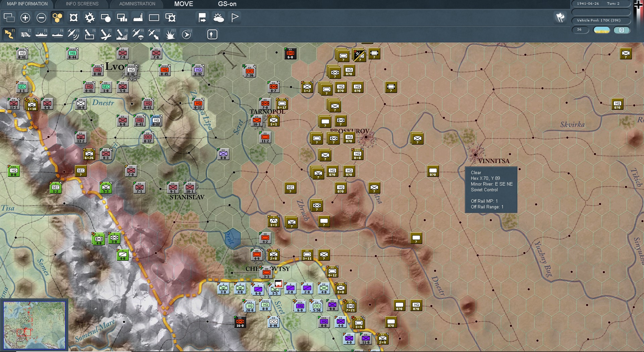Click the boxed up-arrow icon
644x352 pixels.
(212, 34)
